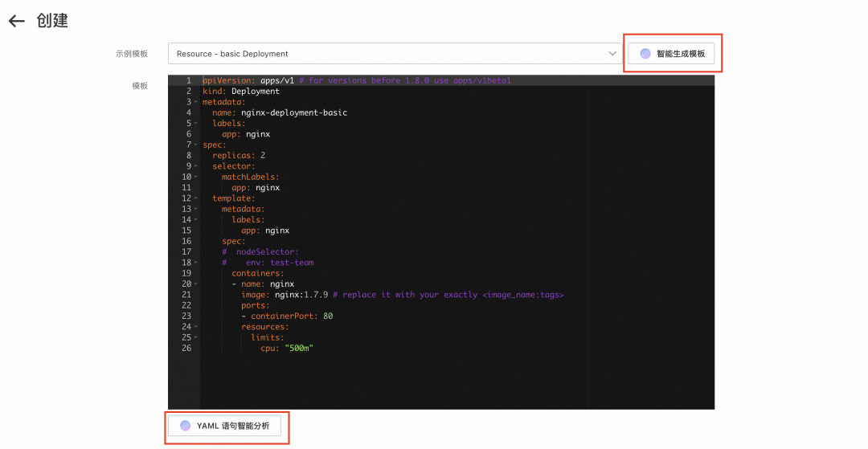This screenshot has height=449, width=868.
Task: Collapse the metadata fold arrow on line 13
Action: 196,209
